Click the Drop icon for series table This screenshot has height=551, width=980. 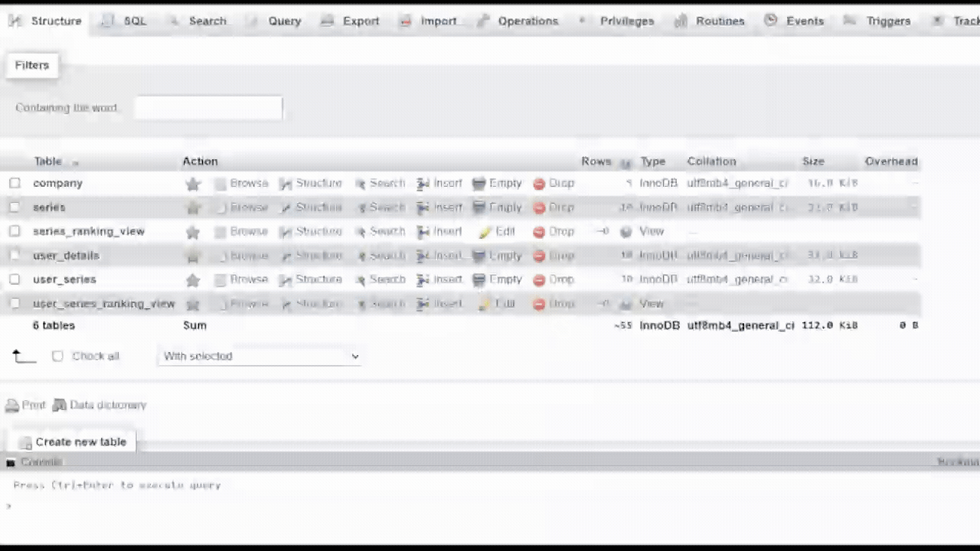pos(539,207)
